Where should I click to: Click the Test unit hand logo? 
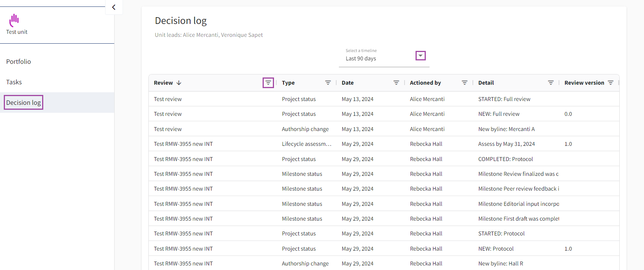pos(14,20)
